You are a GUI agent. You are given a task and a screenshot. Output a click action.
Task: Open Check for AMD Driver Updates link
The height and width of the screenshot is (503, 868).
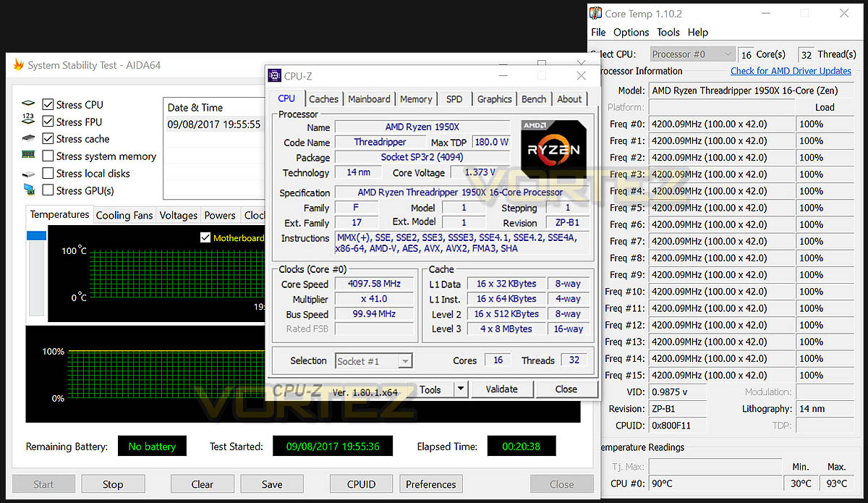(791, 71)
